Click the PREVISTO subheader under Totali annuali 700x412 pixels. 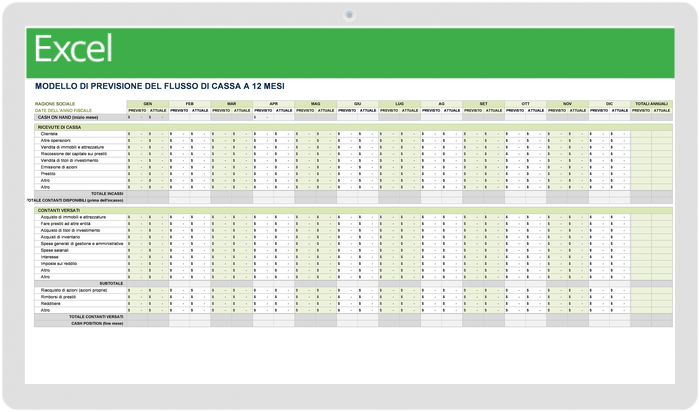point(641,110)
